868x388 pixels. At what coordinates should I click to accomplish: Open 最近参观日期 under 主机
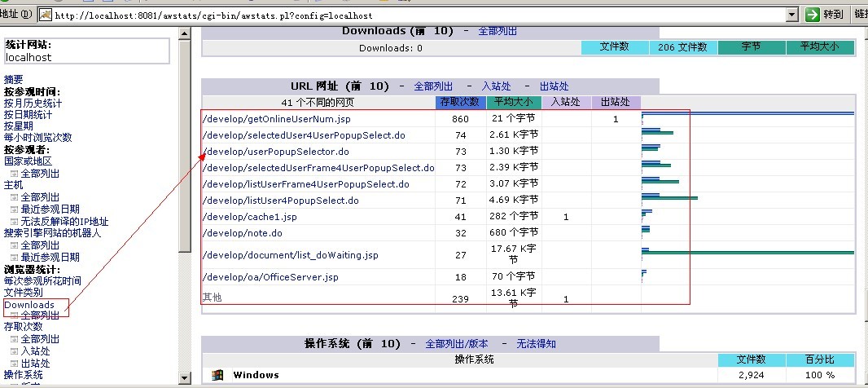click(x=50, y=209)
